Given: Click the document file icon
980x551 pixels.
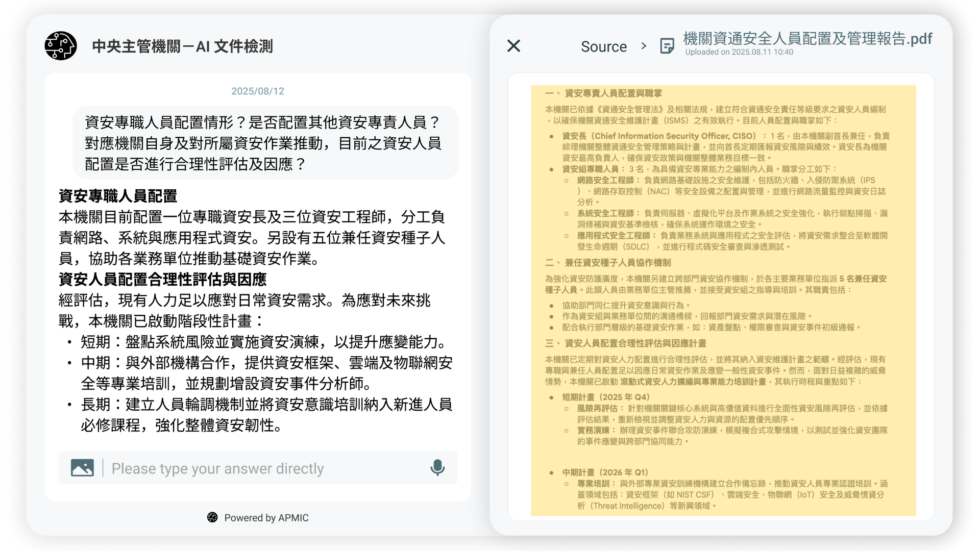Looking at the screenshot, I should click(x=667, y=46).
